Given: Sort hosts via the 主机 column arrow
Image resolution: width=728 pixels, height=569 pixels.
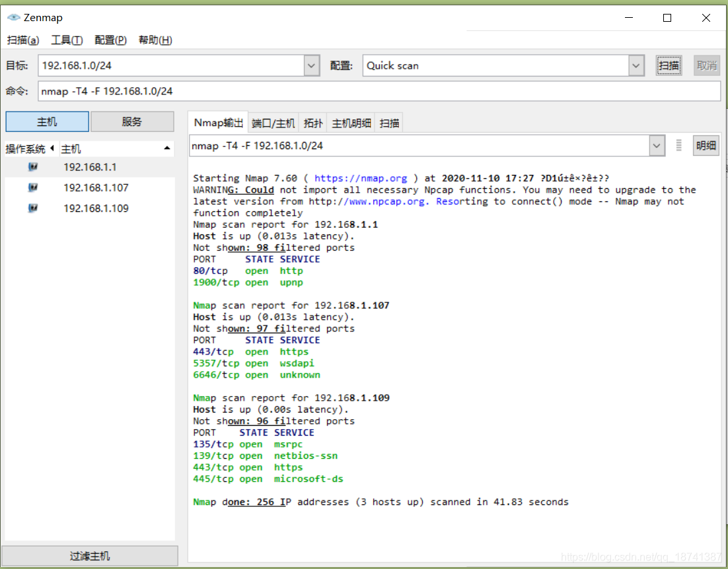Looking at the screenshot, I should [x=167, y=149].
